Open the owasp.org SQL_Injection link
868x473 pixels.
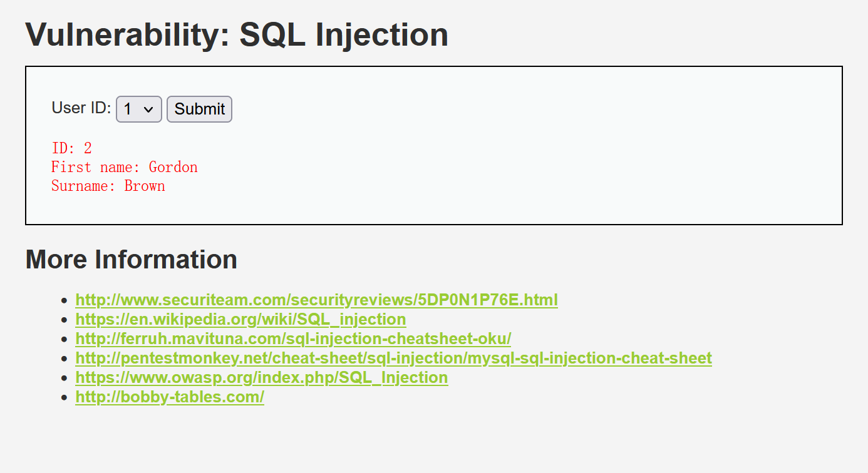tap(261, 377)
